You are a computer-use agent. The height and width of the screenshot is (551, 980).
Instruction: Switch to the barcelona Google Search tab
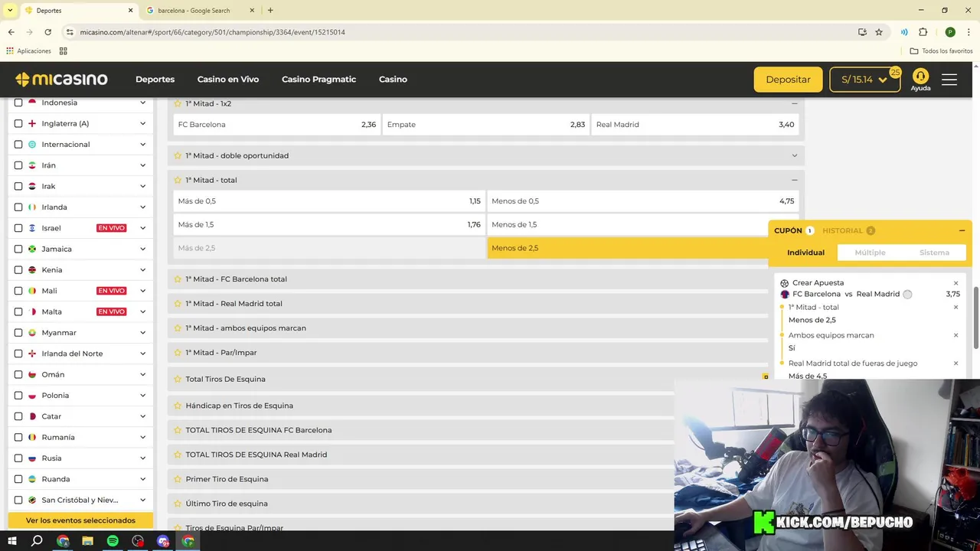pos(199,11)
